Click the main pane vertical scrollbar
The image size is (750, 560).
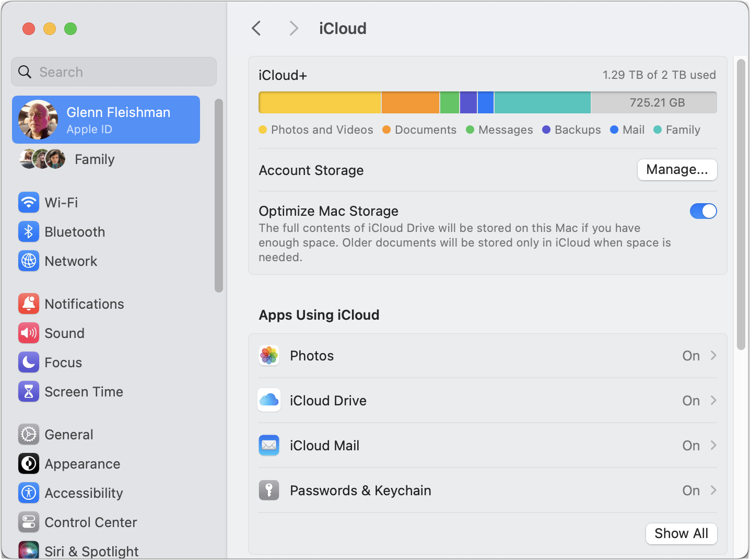741,204
